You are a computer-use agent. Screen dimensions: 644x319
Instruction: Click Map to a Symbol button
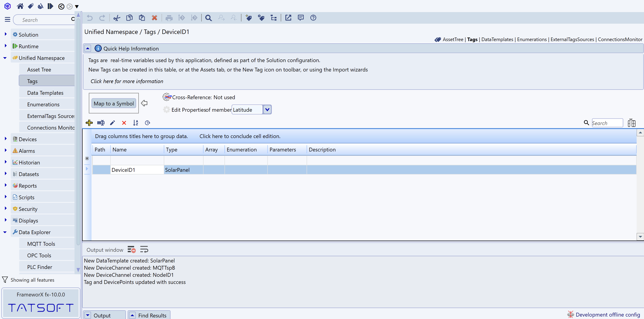point(114,103)
